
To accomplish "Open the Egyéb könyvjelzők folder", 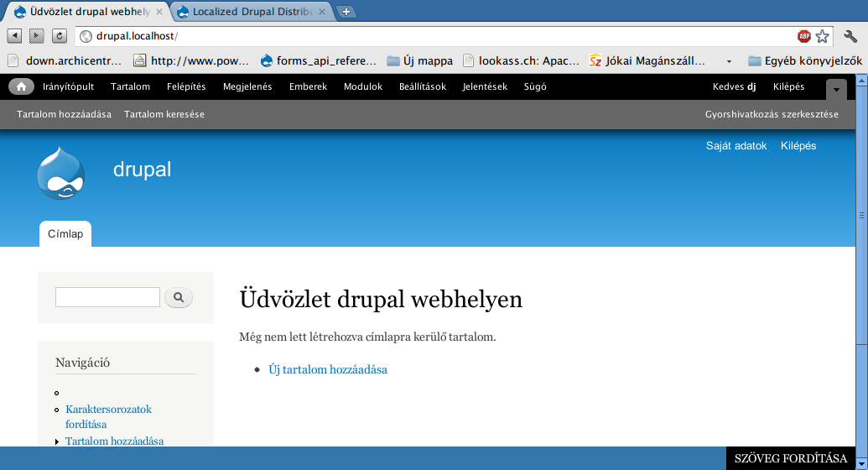I will point(805,61).
